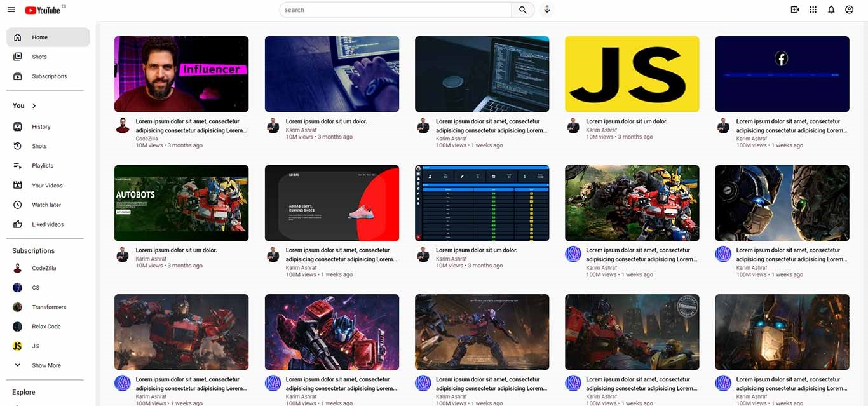This screenshot has width=868, height=406.
Task: Click the magnifying glass search button
Action: pos(522,10)
